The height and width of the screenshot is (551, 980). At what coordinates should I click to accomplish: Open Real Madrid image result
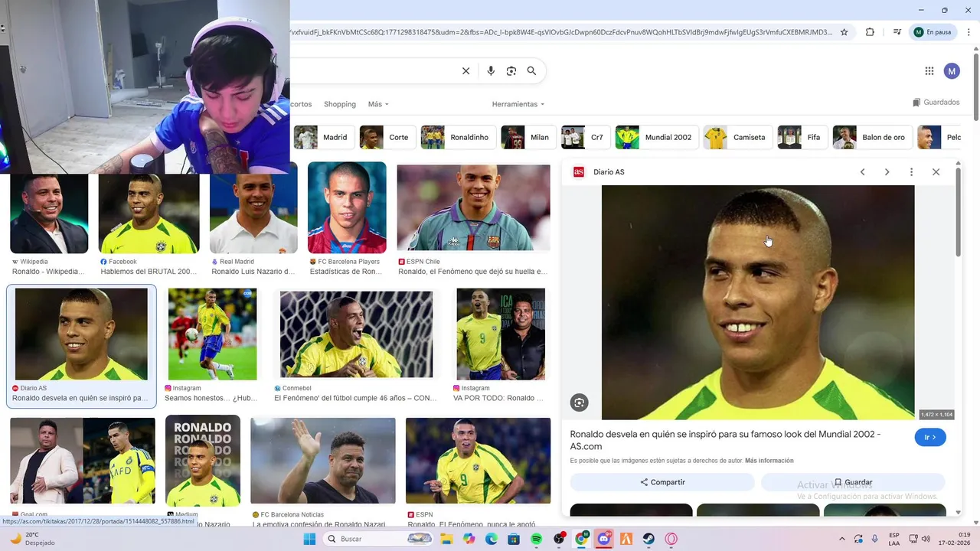253,214
